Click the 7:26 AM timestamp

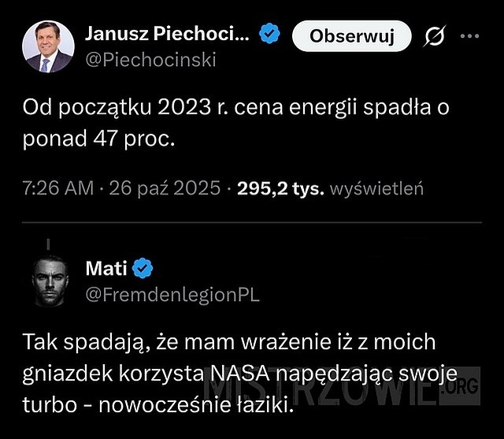click(x=59, y=189)
